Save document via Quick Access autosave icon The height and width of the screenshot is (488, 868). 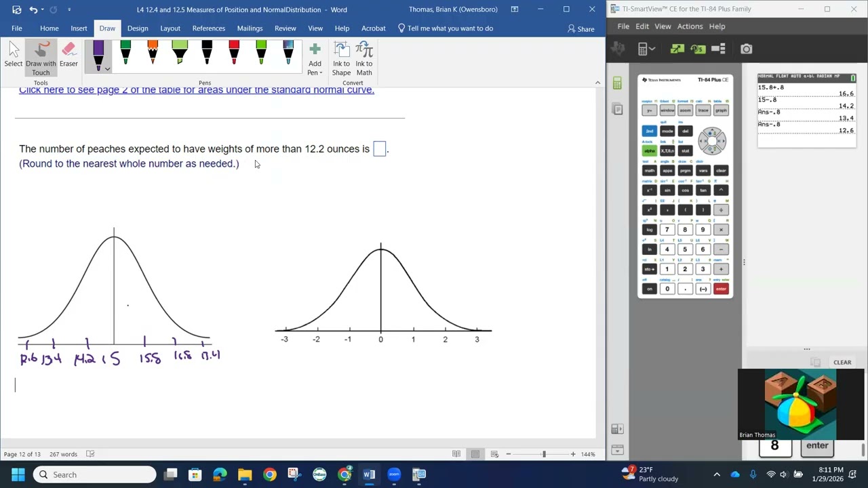coord(16,9)
